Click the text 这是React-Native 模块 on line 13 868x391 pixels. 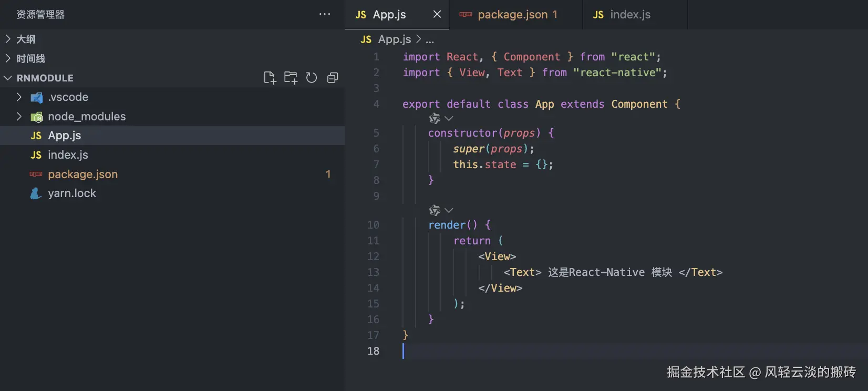point(610,272)
